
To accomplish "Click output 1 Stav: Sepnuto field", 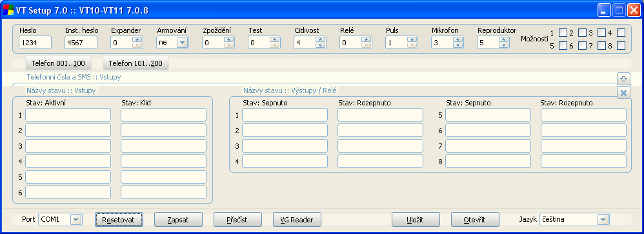I will (x=285, y=115).
